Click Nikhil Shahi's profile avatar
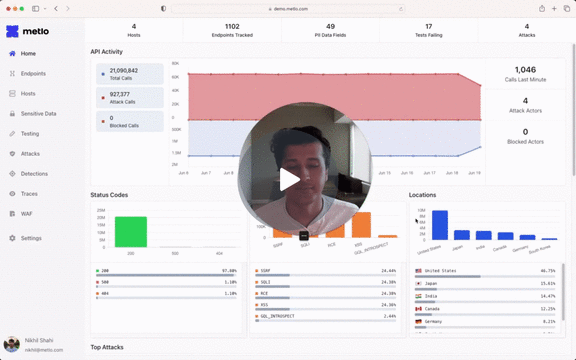 (x=12, y=345)
